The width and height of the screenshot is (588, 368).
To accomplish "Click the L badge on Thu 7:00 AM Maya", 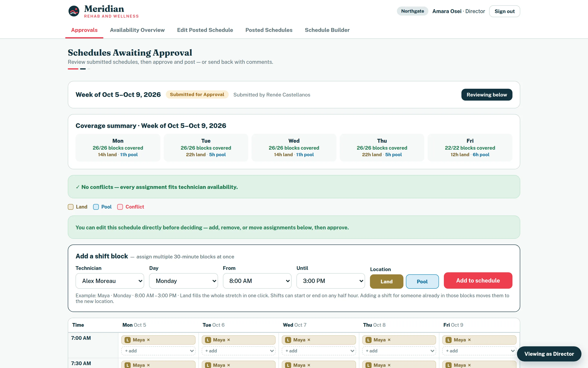I will coord(368,340).
